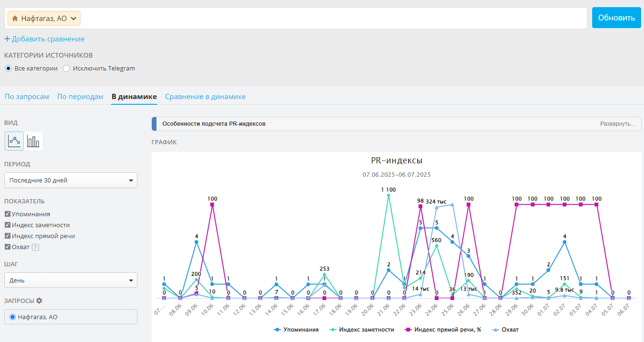The height and width of the screenshot is (342, 644).
Task: Toggle Упоминания series in chart legend
Action: pyautogui.click(x=296, y=330)
